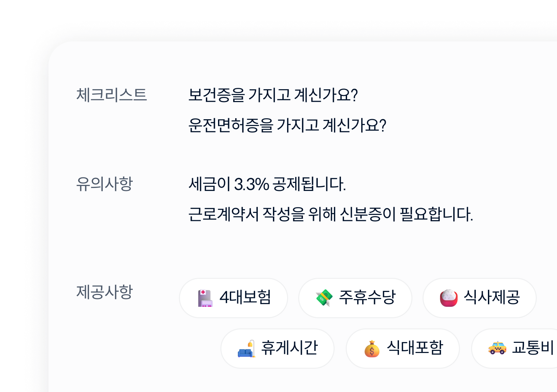Click the 근로계약서 작성을 위해 신분증 notice line
This screenshot has width=557, height=392.
coord(331,215)
